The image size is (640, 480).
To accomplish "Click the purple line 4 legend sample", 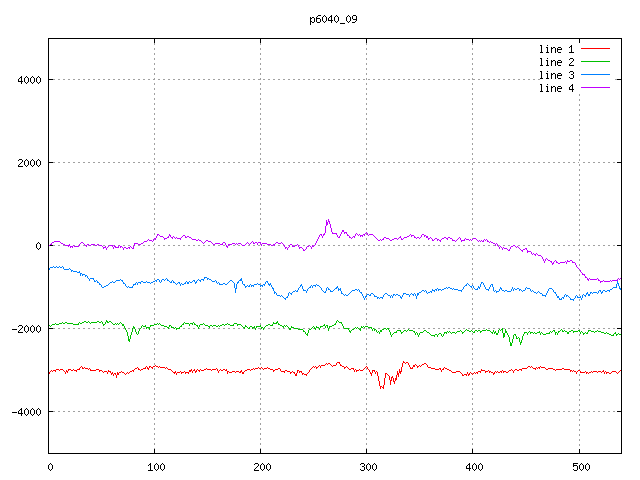I will click(595, 88).
